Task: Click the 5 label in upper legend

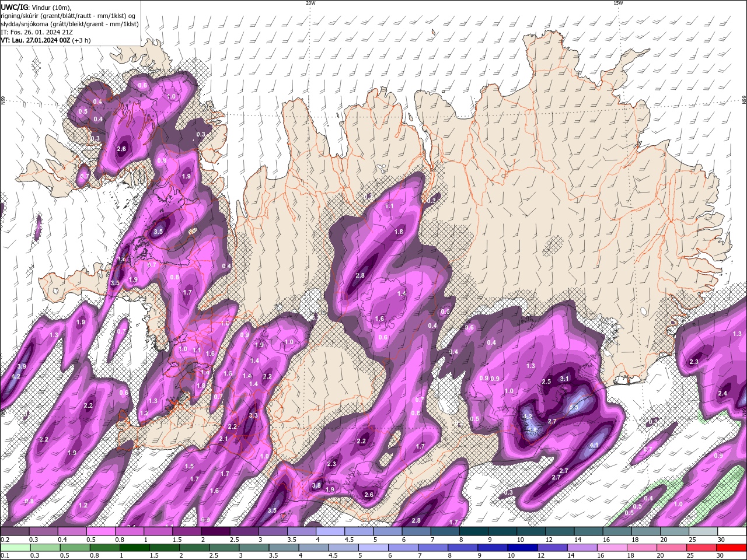Action: [x=376, y=540]
